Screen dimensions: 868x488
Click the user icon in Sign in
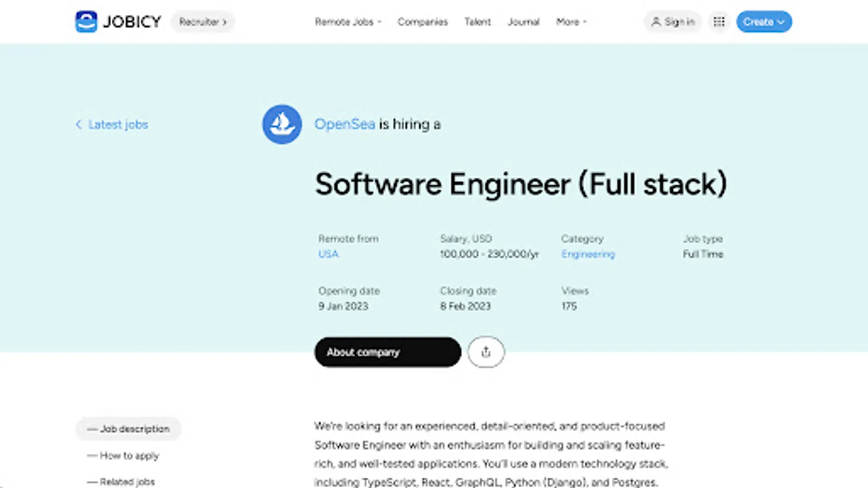[656, 22]
